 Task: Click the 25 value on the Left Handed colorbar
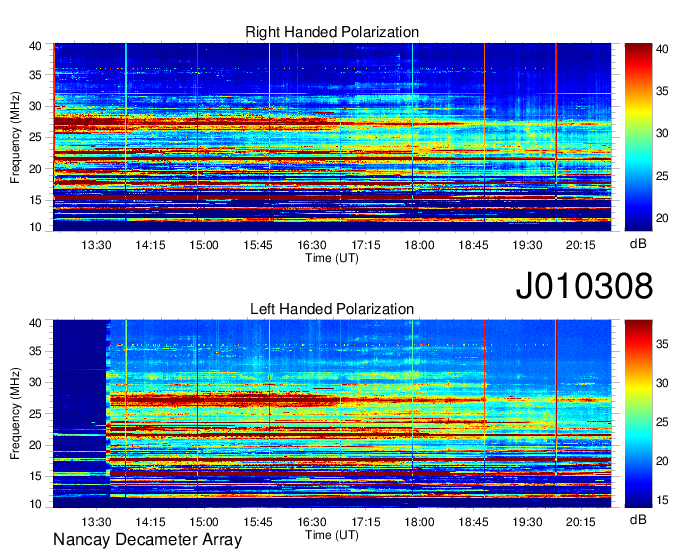pos(662,422)
